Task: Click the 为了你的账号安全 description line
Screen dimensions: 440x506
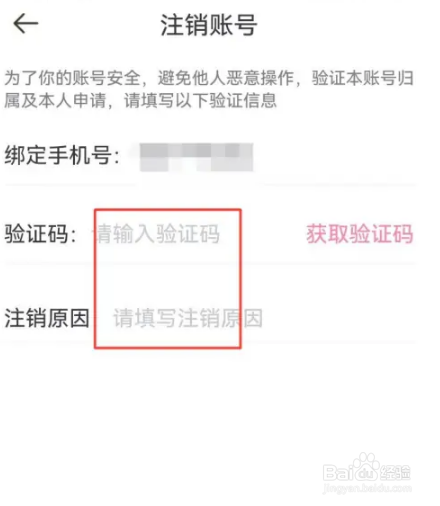Action: pyautogui.click(x=209, y=78)
